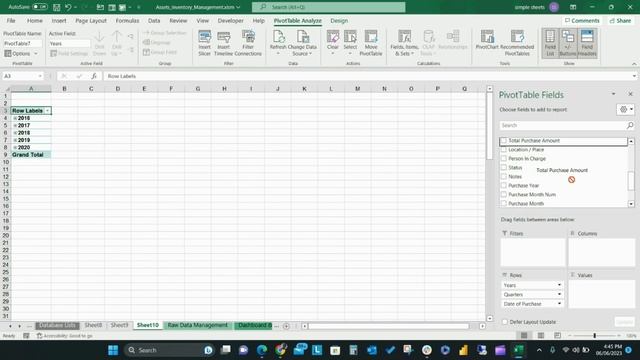The width and height of the screenshot is (640, 360).
Task: Open the Select actions menu
Action: [x=350, y=43]
